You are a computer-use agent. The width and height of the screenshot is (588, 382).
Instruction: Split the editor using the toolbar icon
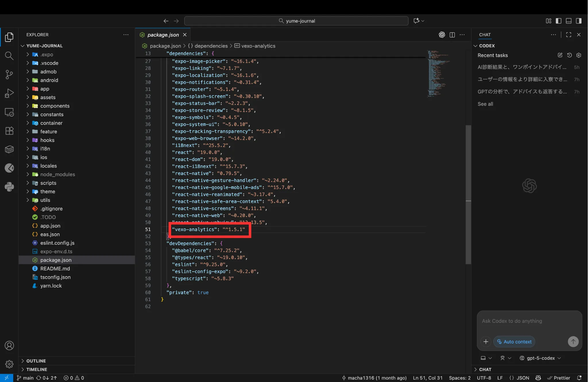pyautogui.click(x=452, y=34)
